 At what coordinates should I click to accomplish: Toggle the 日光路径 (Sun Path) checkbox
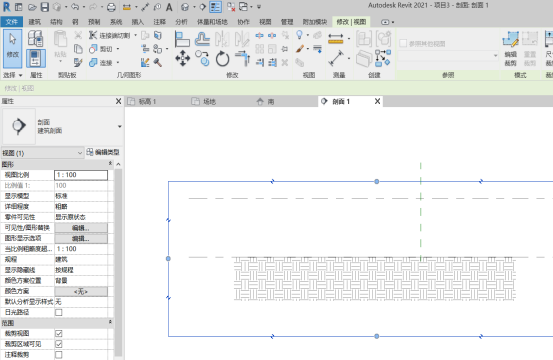click(x=59, y=312)
